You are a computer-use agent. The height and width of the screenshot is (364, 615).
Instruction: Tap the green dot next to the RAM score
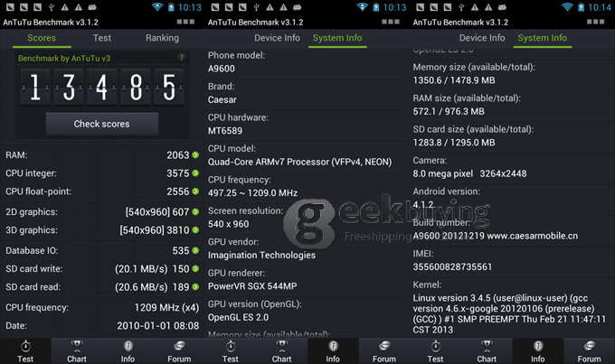[195, 155]
